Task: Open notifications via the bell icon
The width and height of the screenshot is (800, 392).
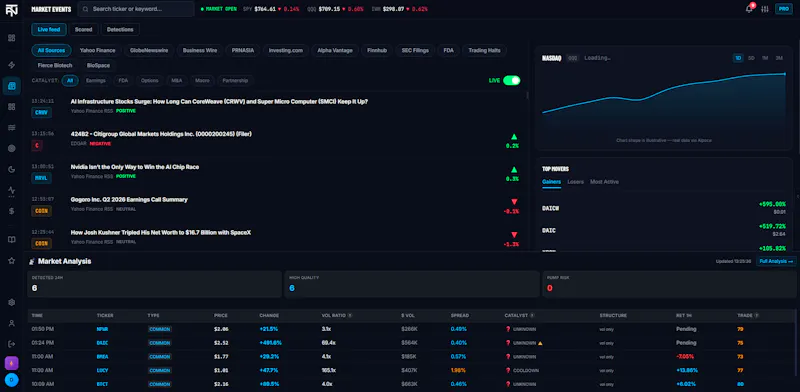Action: [749, 9]
